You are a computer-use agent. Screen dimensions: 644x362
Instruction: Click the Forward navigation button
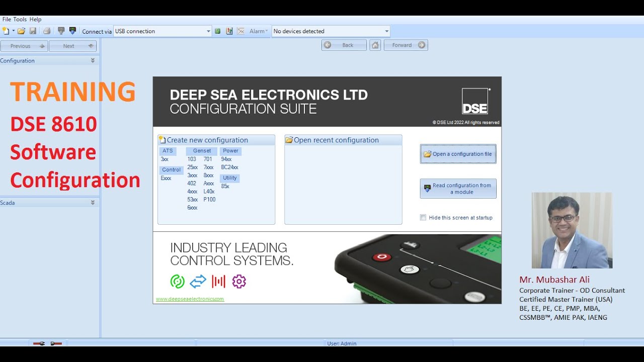[406, 45]
